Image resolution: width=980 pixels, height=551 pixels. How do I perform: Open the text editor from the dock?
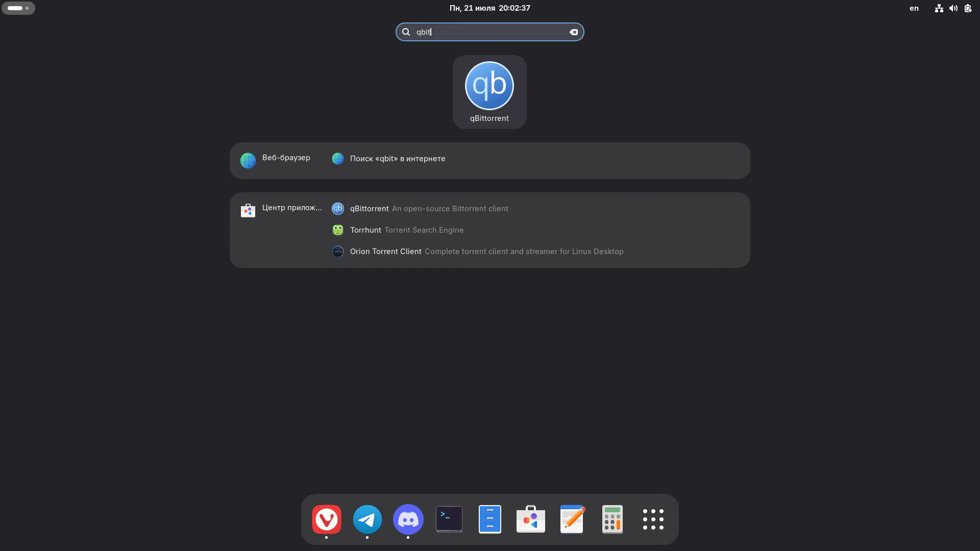pos(572,519)
